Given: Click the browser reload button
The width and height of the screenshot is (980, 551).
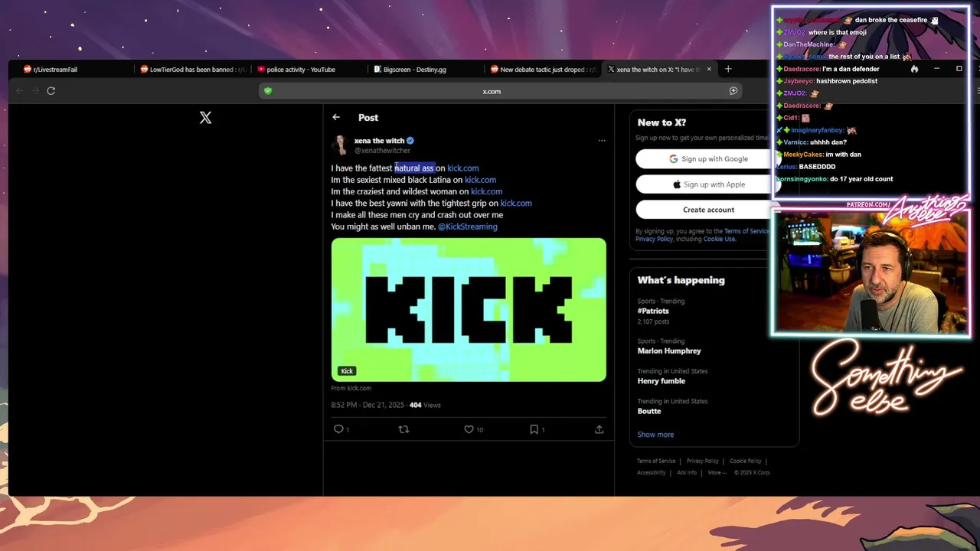Looking at the screenshot, I should (x=51, y=90).
